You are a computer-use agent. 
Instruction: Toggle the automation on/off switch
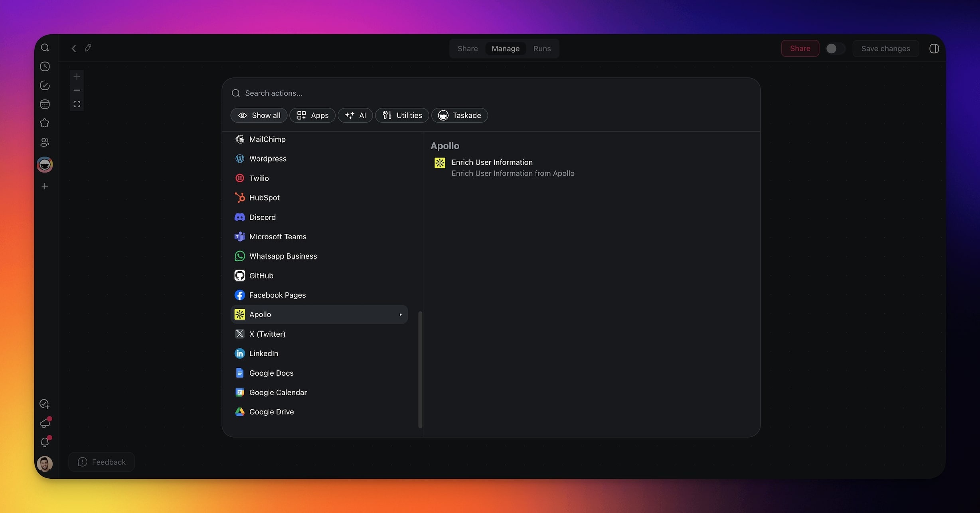coord(835,49)
